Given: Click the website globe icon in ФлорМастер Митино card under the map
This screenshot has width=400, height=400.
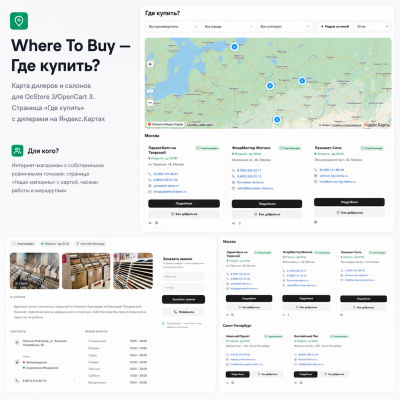Looking at the screenshot, I should pos(234,182).
